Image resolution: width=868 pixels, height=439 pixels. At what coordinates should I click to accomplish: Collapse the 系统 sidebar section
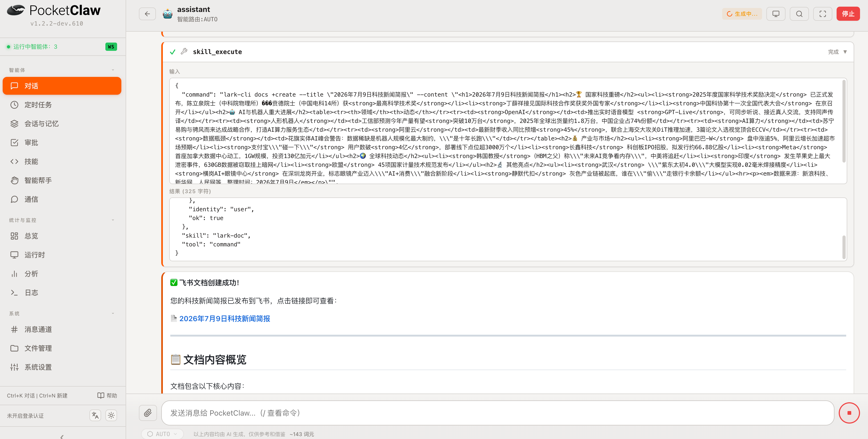tap(113, 313)
